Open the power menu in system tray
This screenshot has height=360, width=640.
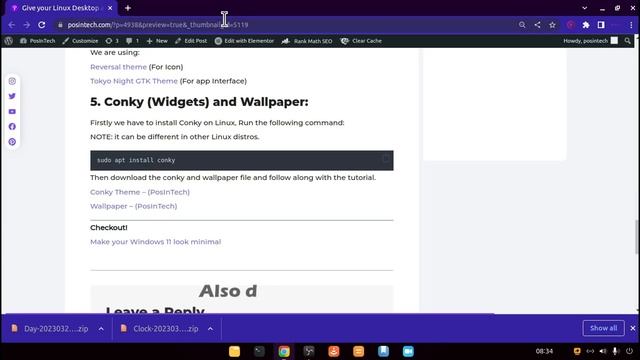pos(629,351)
